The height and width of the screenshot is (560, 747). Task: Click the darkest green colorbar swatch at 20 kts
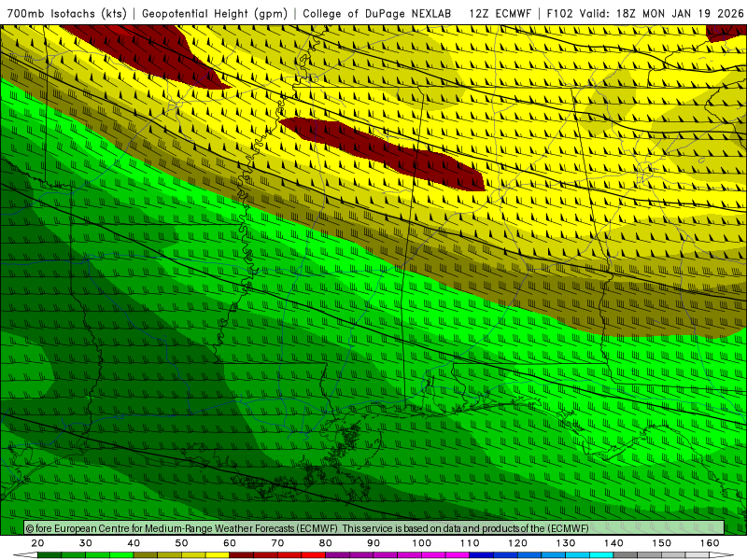tap(49, 555)
